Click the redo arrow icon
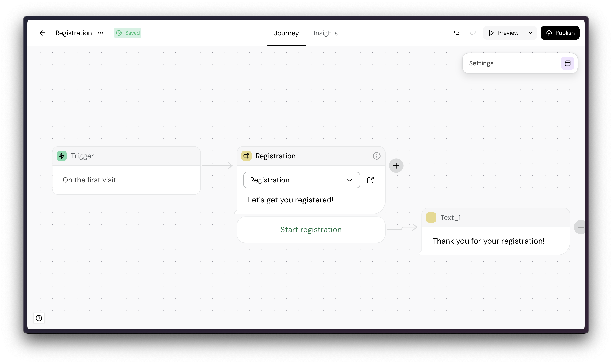Viewport: 612px width, 364px height. pos(473,33)
